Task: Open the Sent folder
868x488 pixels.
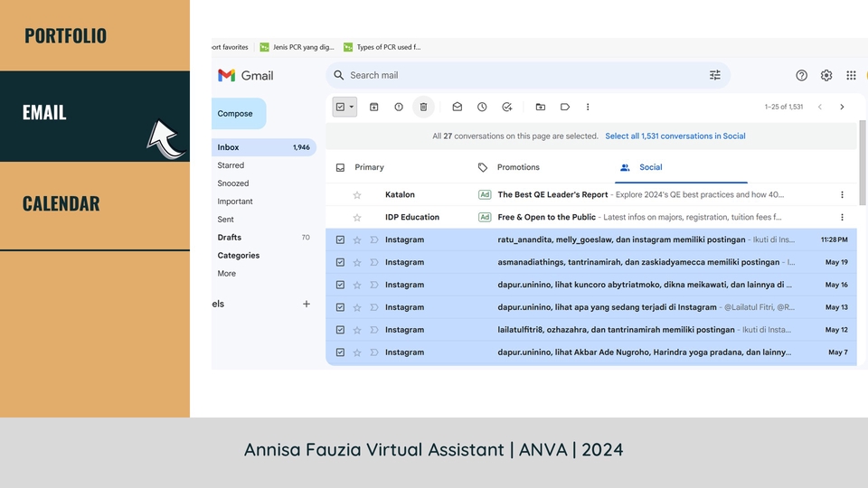Action: [x=225, y=219]
